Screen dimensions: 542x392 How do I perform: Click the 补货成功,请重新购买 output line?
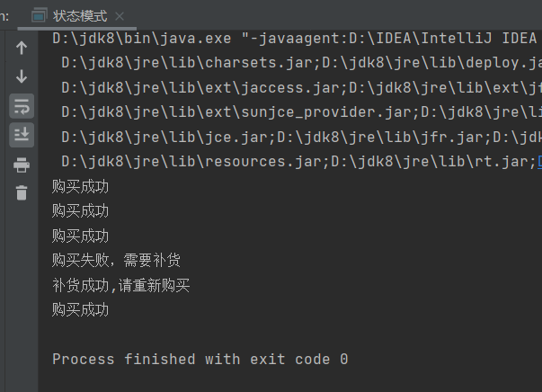pos(120,286)
